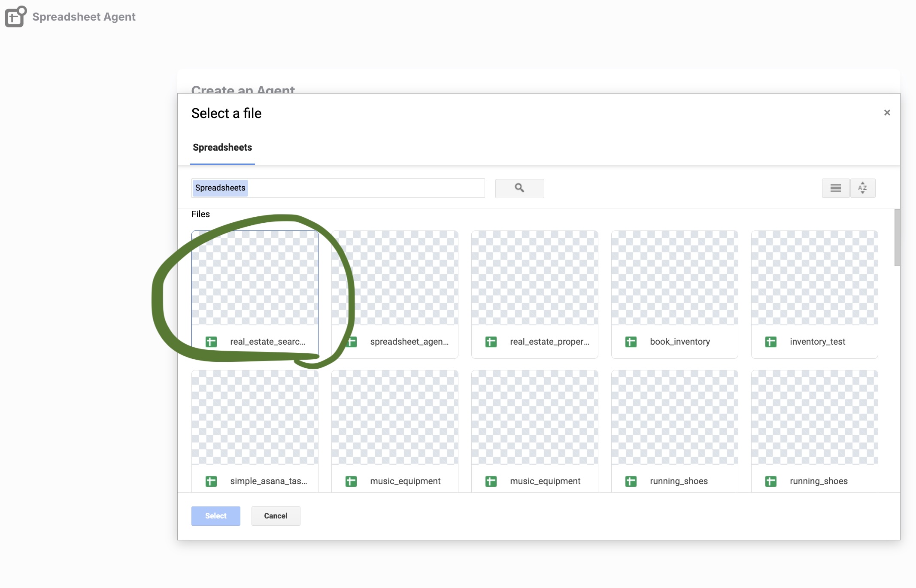Select the book_inventory file thumbnail
Image resolution: width=916 pixels, height=588 pixels.
pos(675,278)
